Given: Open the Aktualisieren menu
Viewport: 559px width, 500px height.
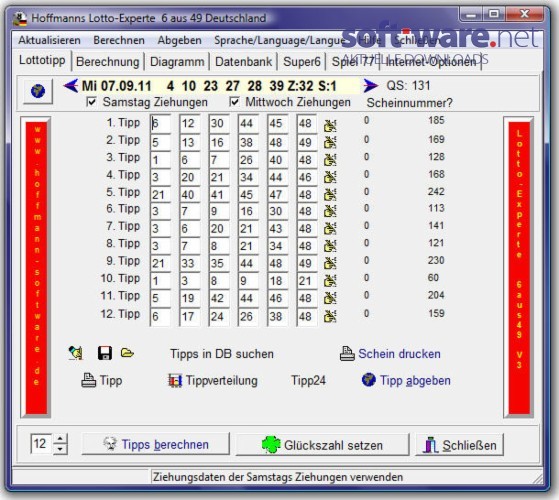Looking at the screenshot, I should [x=50, y=40].
